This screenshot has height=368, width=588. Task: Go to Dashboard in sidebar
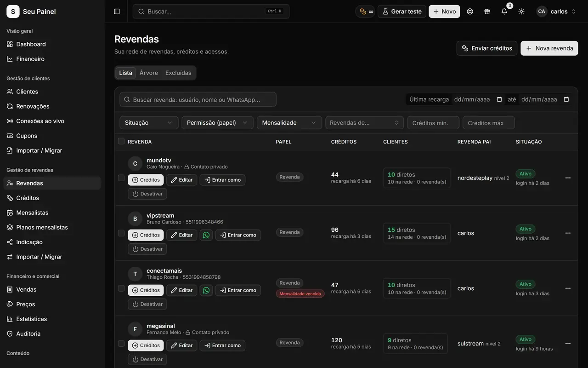(52, 44)
